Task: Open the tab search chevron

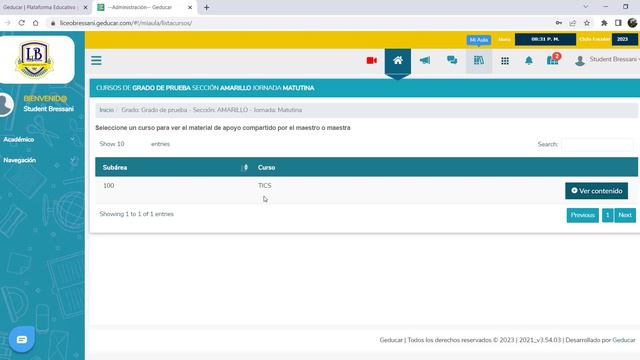Action: (586, 7)
